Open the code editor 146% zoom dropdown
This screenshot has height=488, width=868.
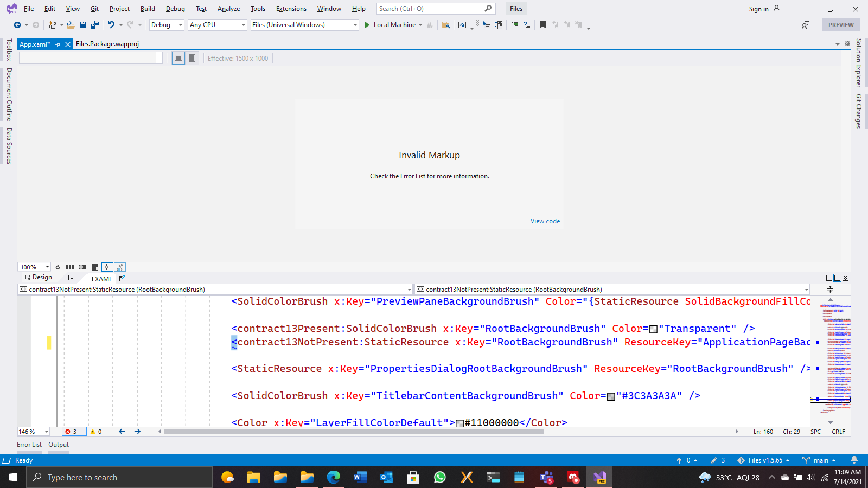tap(34, 432)
